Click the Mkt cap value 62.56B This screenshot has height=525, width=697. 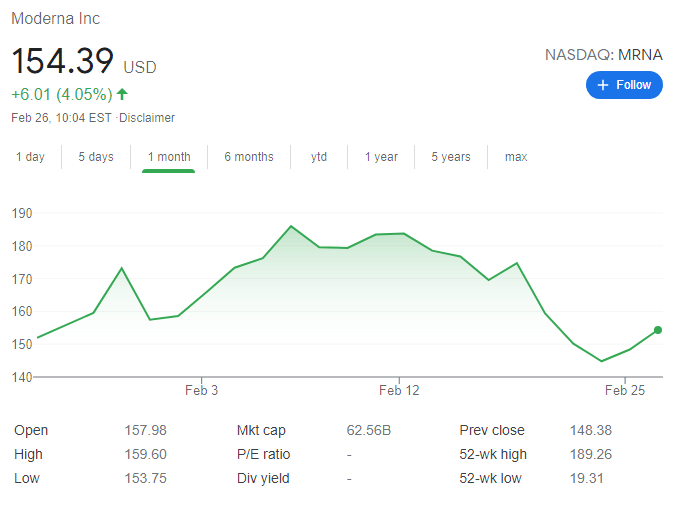[369, 430]
